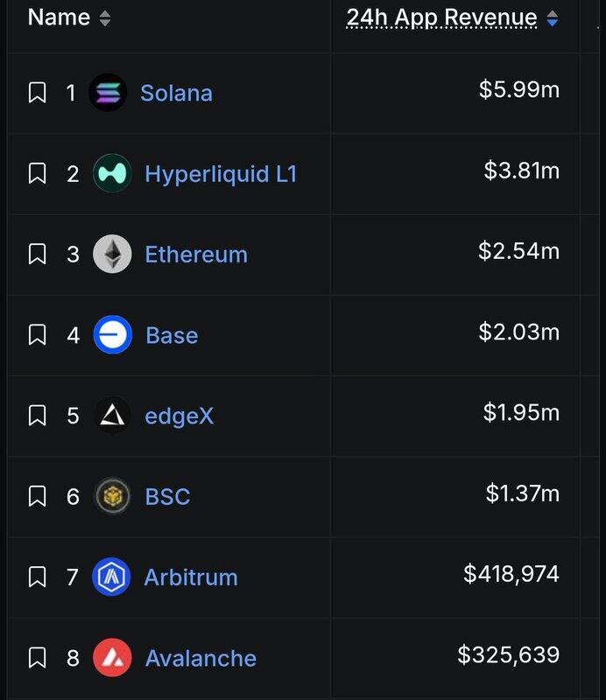Bookmark the Solana row
606x700 pixels.
click(x=37, y=93)
